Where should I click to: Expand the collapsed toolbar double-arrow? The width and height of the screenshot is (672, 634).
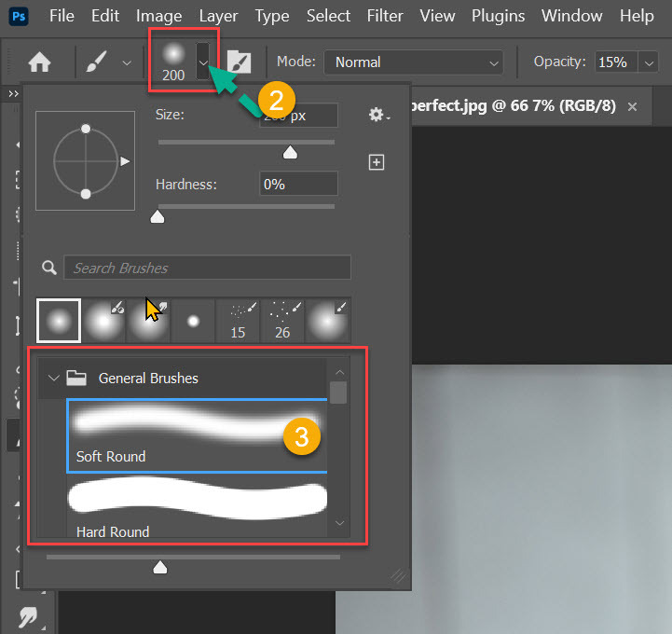(13, 93)
